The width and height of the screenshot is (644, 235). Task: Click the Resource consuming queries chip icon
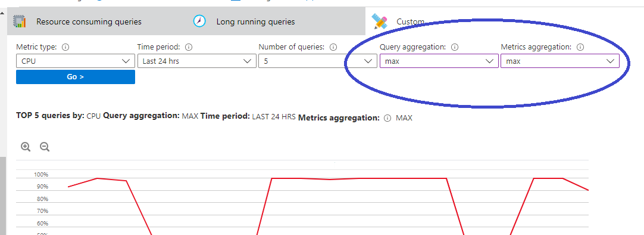(19, 21)
